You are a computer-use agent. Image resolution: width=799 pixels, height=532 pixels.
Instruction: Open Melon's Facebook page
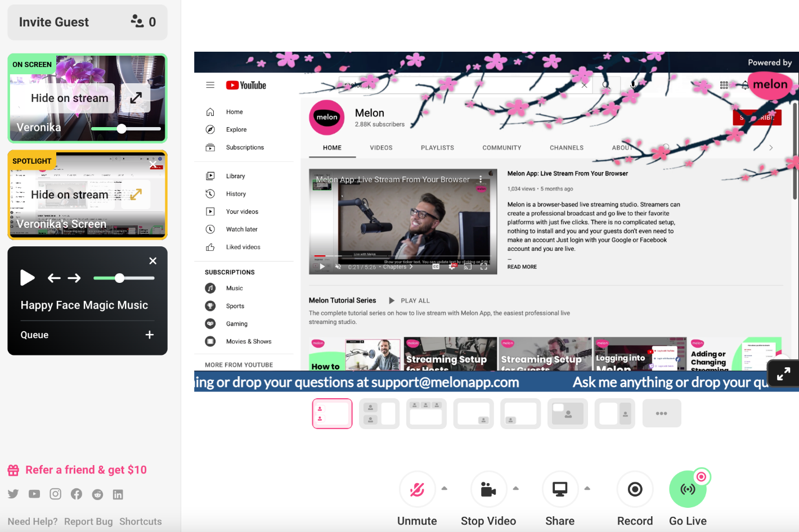[77, 494]
